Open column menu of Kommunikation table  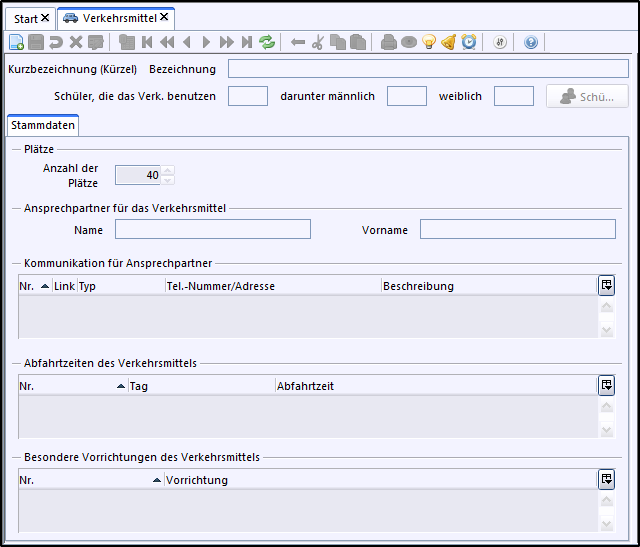[606, 285]
